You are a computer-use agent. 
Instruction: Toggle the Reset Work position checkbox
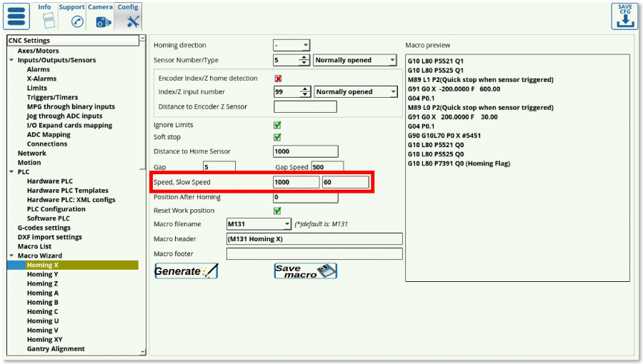(x=278, y=211)
